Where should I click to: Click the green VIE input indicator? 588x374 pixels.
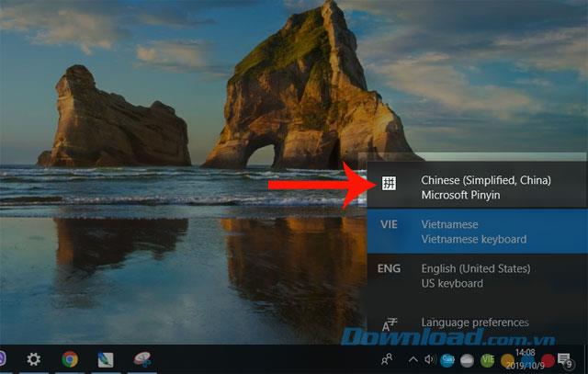click(487, 360)
